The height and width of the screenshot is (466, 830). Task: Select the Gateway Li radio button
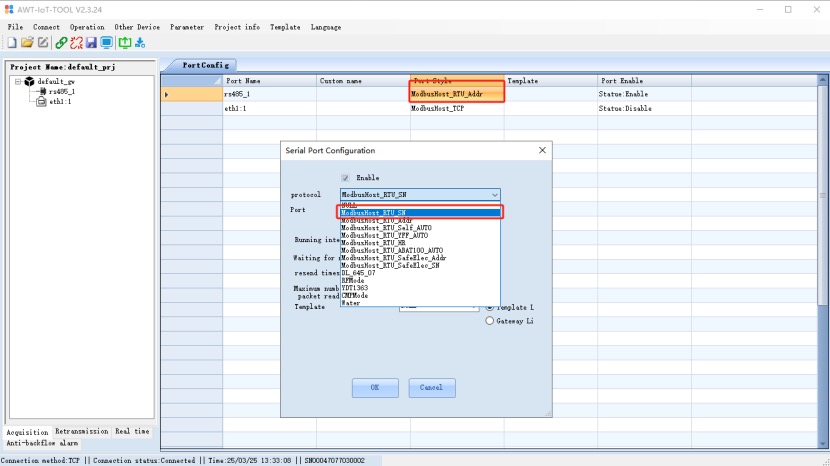pyautogui.click(x=490, y=321)
